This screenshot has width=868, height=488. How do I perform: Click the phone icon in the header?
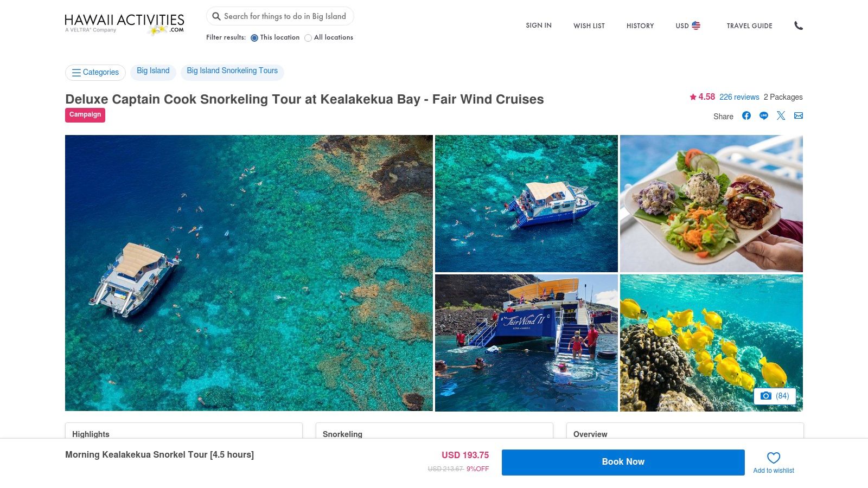(798, 25)
